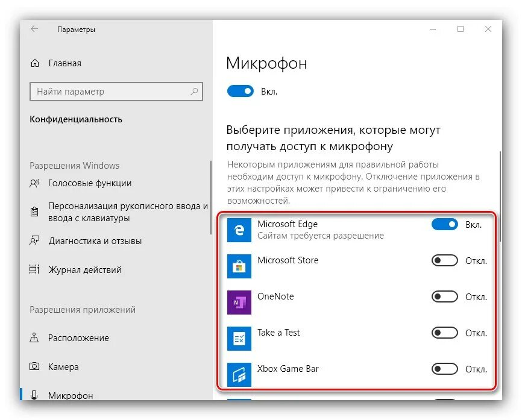Viewport: 522px width, 420px height.
Task: Click the Take a Test app name
Action: (x=278, y=333)
